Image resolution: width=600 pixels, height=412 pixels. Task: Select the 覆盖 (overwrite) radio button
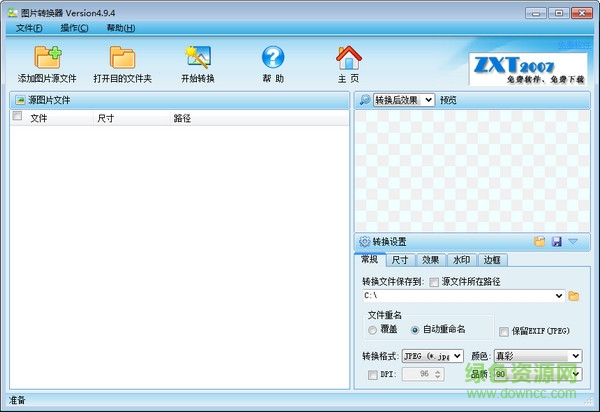coord(373,330)
